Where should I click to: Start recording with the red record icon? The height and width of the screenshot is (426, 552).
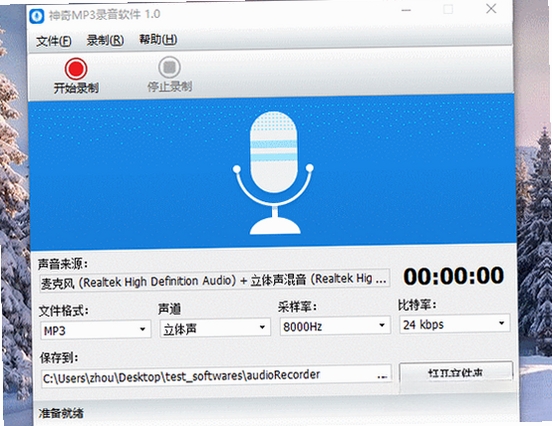[x=76, y=69]
